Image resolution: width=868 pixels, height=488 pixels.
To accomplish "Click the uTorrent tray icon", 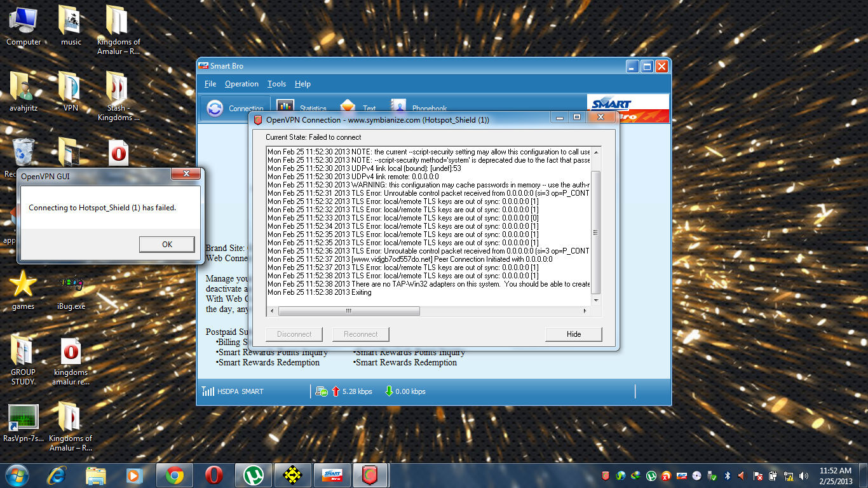I will click(651, 475).
